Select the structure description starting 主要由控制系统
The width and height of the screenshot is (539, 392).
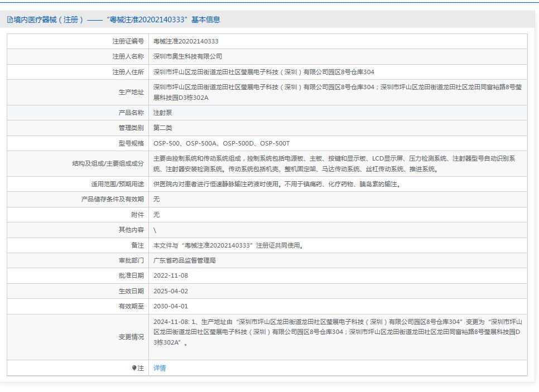tap(334, 163)
